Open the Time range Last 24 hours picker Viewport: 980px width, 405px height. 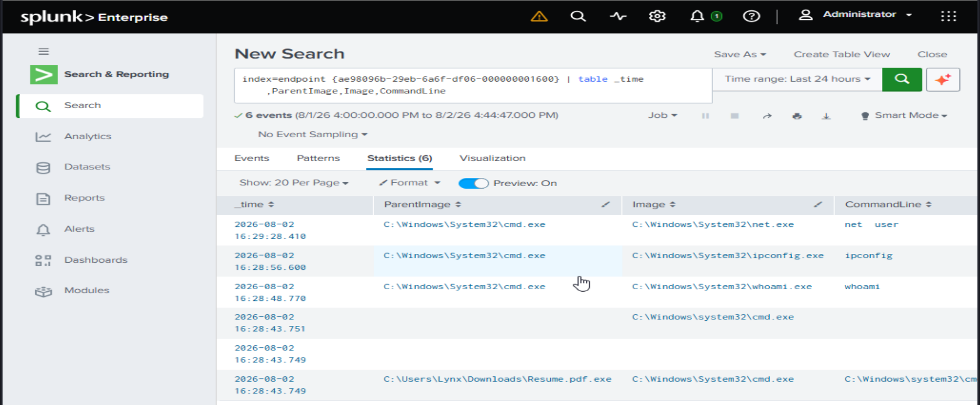click(797, 79)
